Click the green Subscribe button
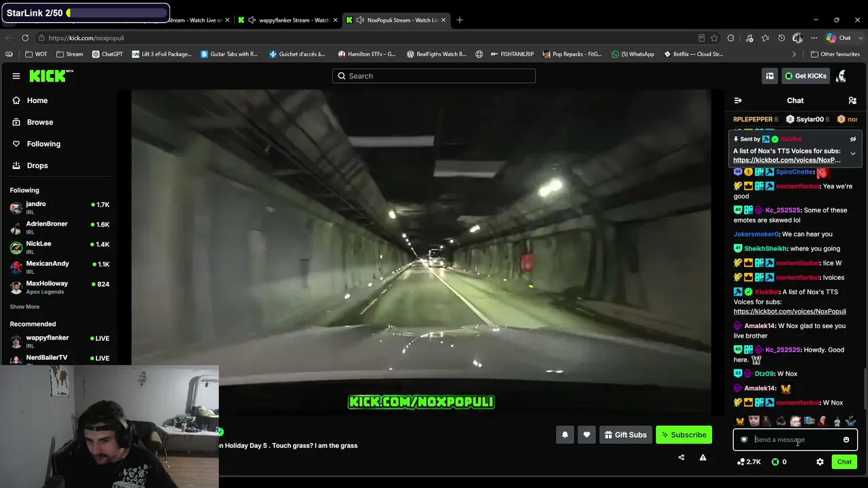 click(684, 434)
